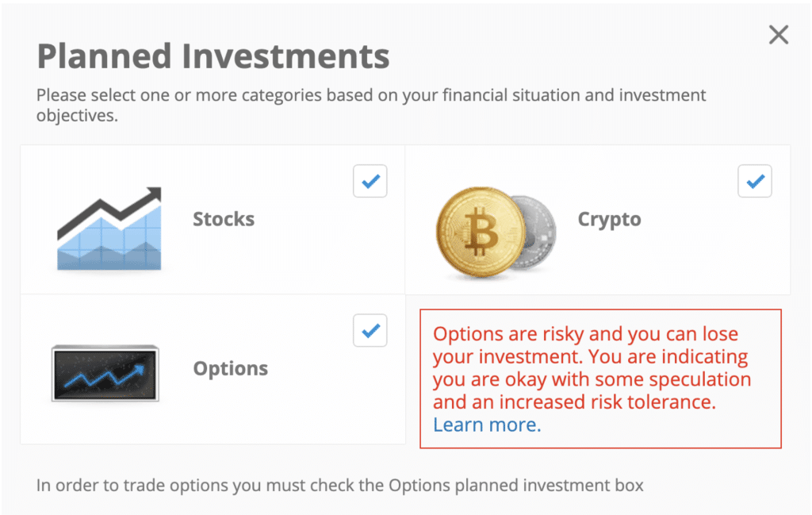Click the footer note about trading options

point(339,486)
